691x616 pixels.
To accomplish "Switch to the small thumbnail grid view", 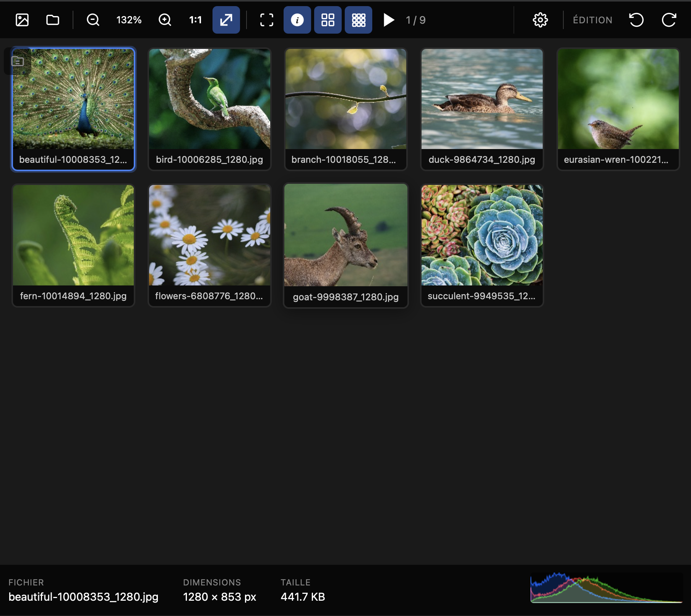I will [358, 20].
